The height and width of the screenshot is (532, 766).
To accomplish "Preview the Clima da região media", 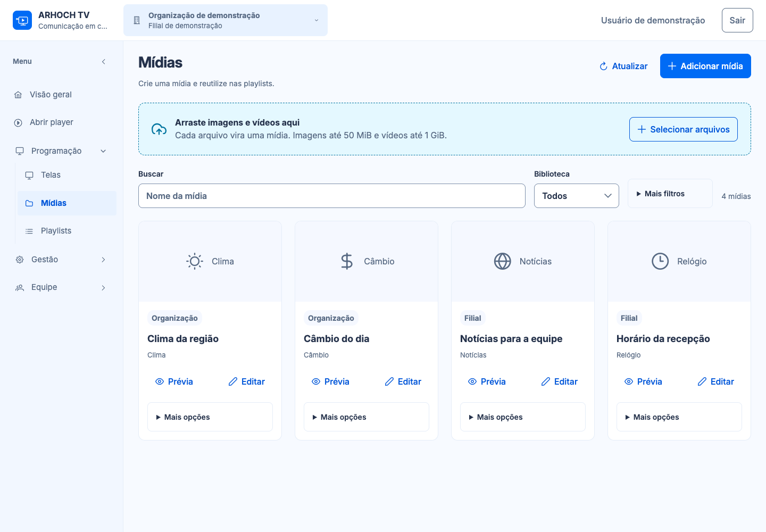I will pos(174,381).
